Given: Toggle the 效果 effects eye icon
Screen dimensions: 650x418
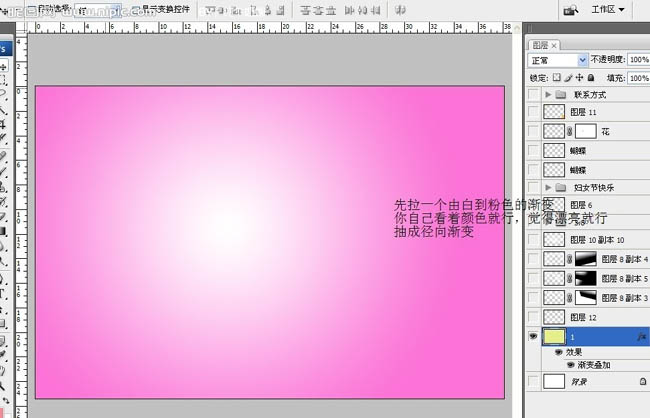Looking at the screenshot, I should (x=558, y=352).
